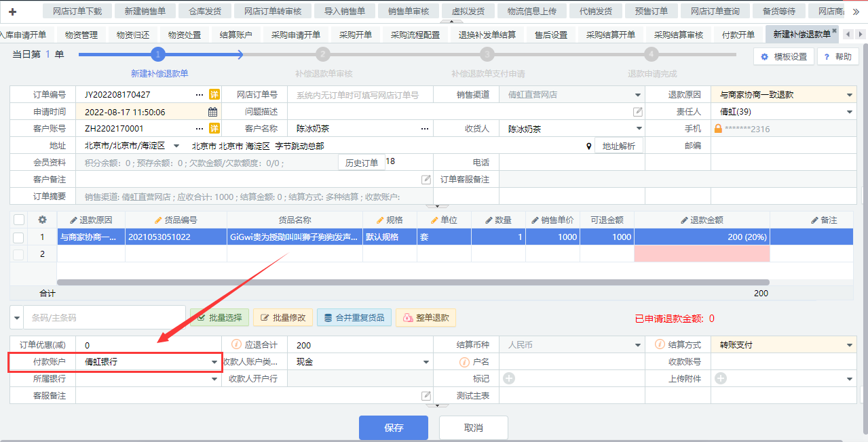Screen dimensions: 868x442
Task: Toggle the select-all checkbox in table header
Action: click(x=18, y=220)
